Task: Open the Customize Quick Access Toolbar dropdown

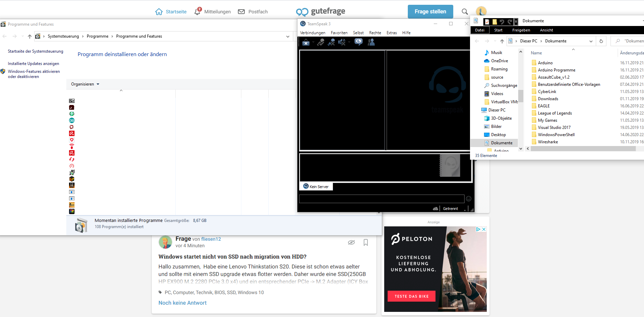Action: click(516, 22)
